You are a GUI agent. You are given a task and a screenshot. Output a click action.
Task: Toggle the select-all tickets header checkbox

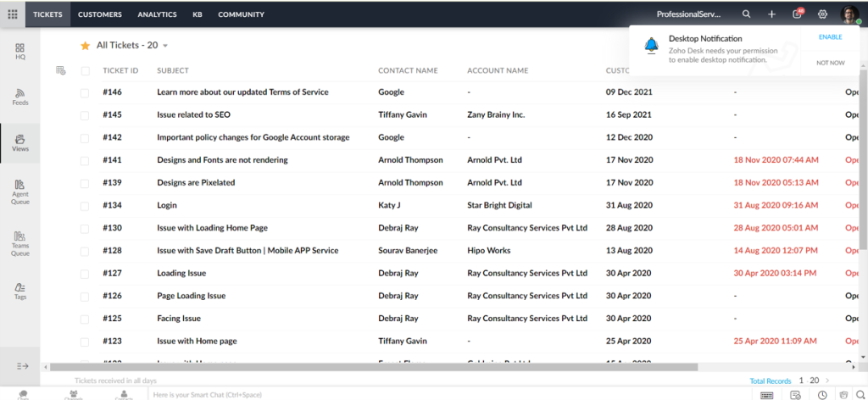pyautogui.click(x=85, y=71)
